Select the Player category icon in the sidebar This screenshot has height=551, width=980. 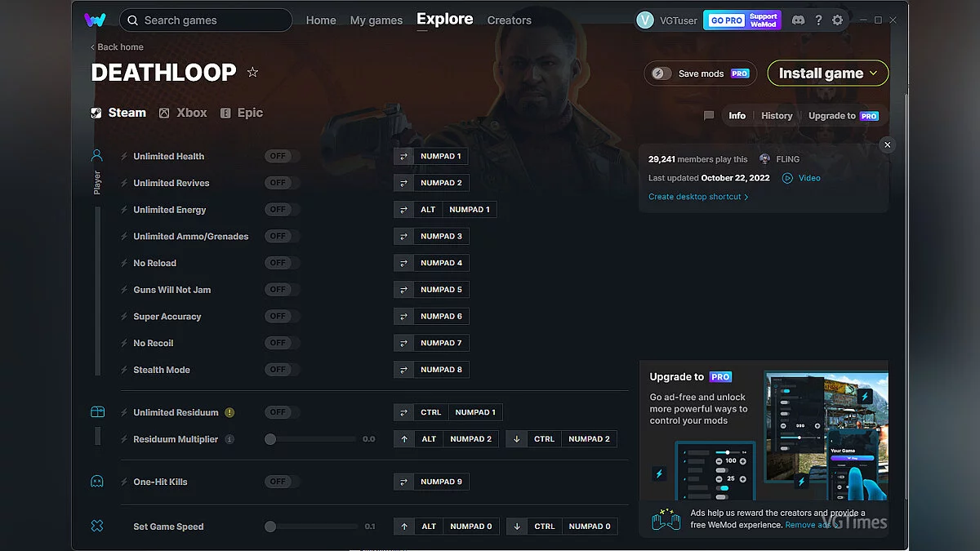coord(97,156)
